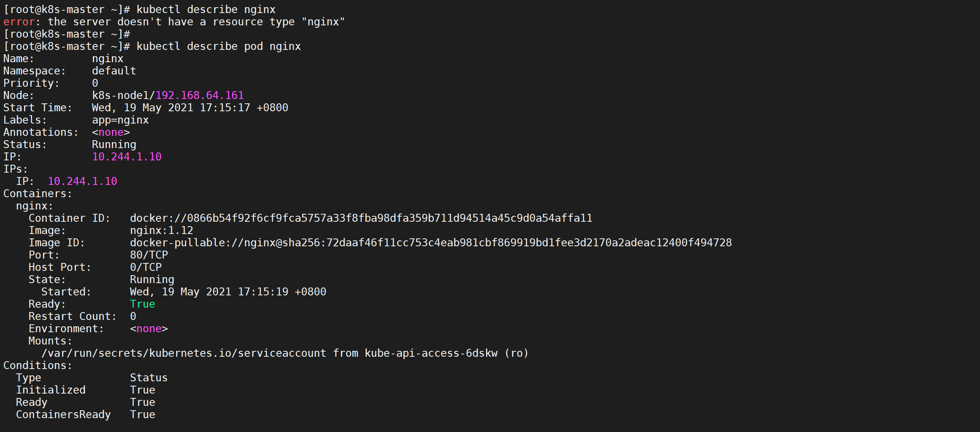Click the kube-api-access-6dskw volume name
The height and width of the screenshot is (432, 980).
click(x=431, y=353)
